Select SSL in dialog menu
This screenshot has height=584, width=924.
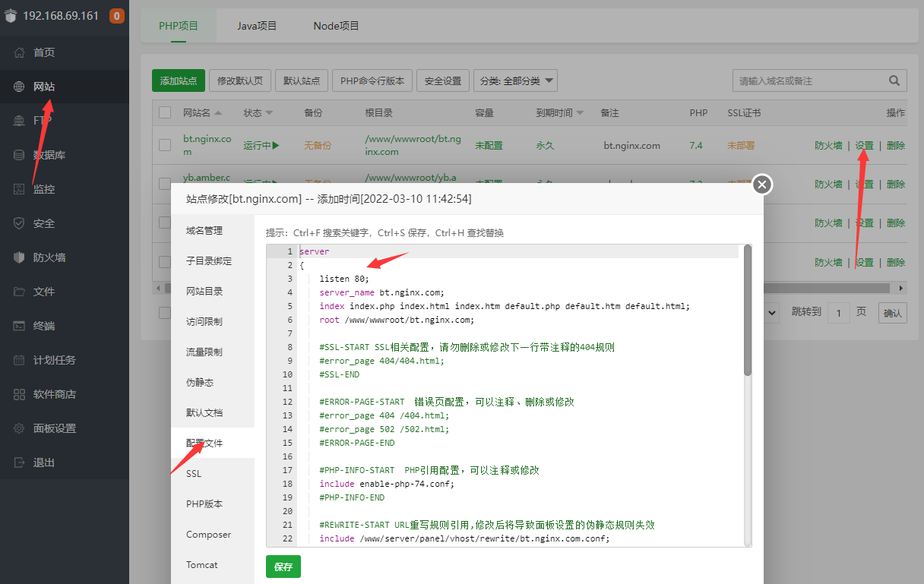pos(213,473)
